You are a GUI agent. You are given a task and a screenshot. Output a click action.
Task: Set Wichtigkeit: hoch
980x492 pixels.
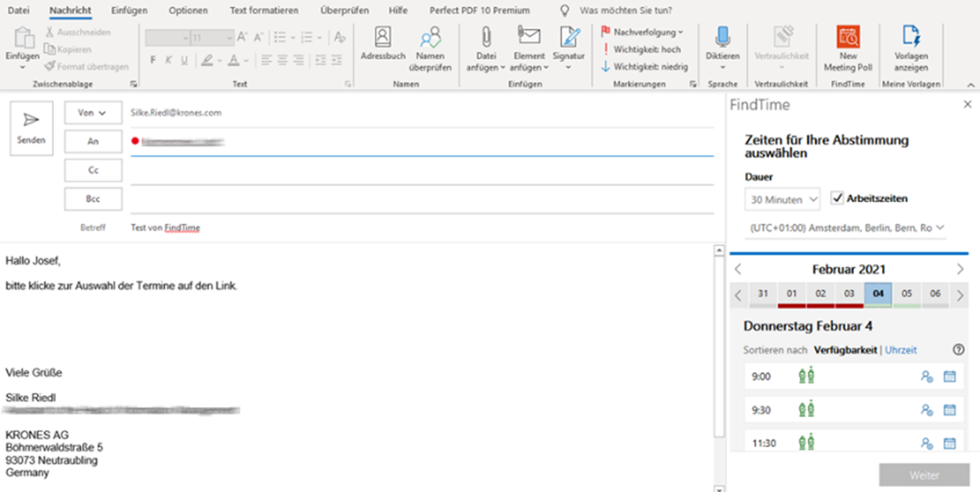642,50
